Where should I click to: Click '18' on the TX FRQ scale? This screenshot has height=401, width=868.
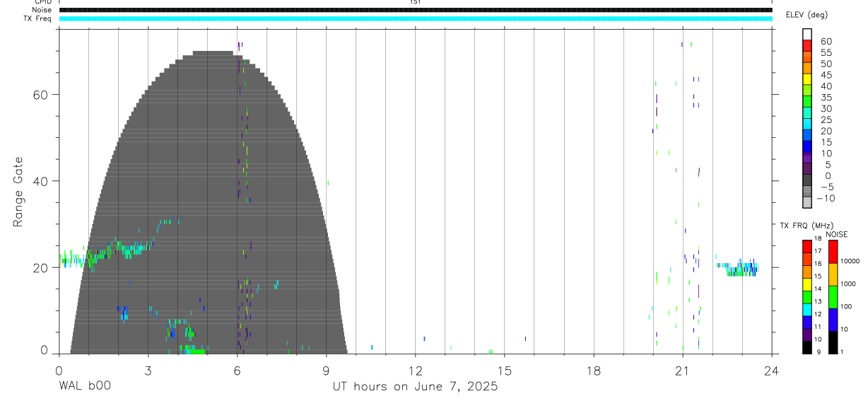point(818,238)
